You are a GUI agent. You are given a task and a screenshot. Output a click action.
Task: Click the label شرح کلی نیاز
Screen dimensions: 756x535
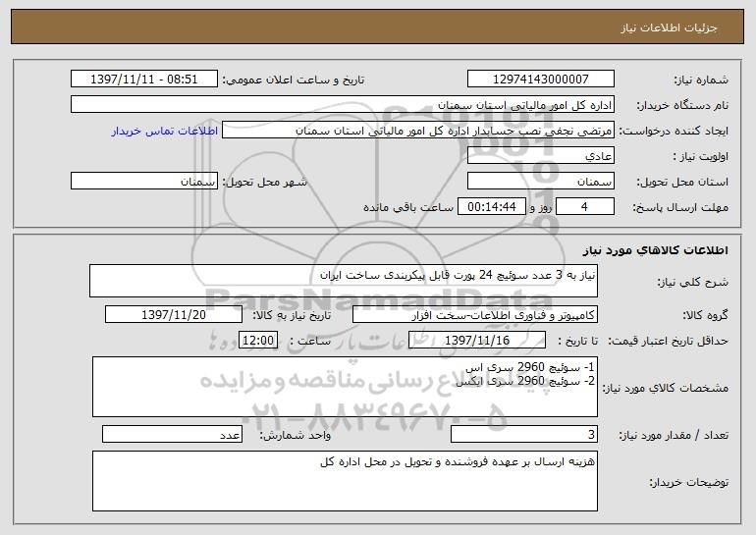coord(693,282)
